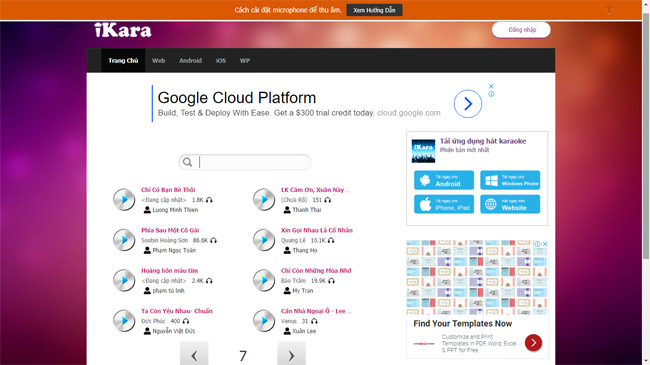
Task: Play Chỉ Còn Những Mùa Nhớ
Action: [x=264, y=280]
